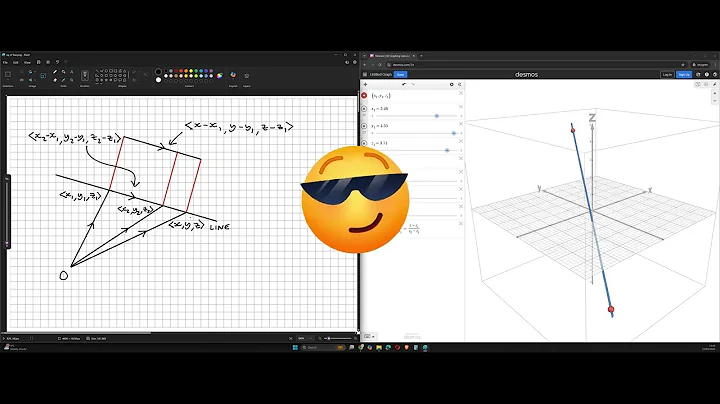Open Desmos expression list settings gear
720x404 pixels.
pos(451,84)
